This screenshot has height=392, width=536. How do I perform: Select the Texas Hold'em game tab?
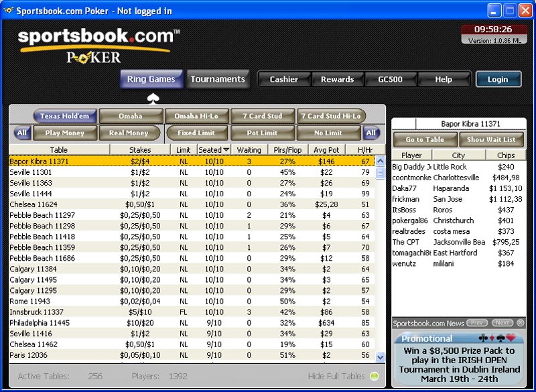[x=64, y=116]
